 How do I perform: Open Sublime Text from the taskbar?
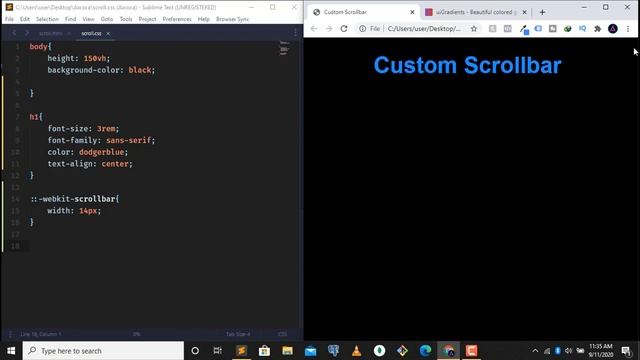(241, 351)
